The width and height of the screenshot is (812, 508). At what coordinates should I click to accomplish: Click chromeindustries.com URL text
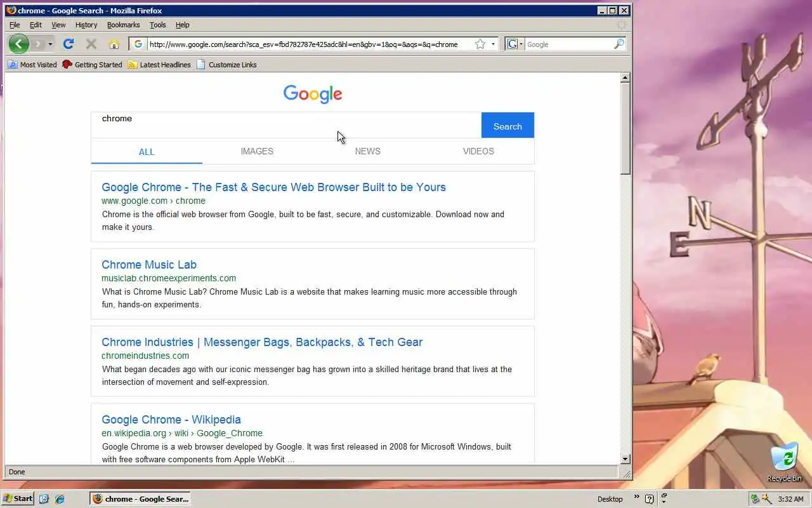[145, 356]
